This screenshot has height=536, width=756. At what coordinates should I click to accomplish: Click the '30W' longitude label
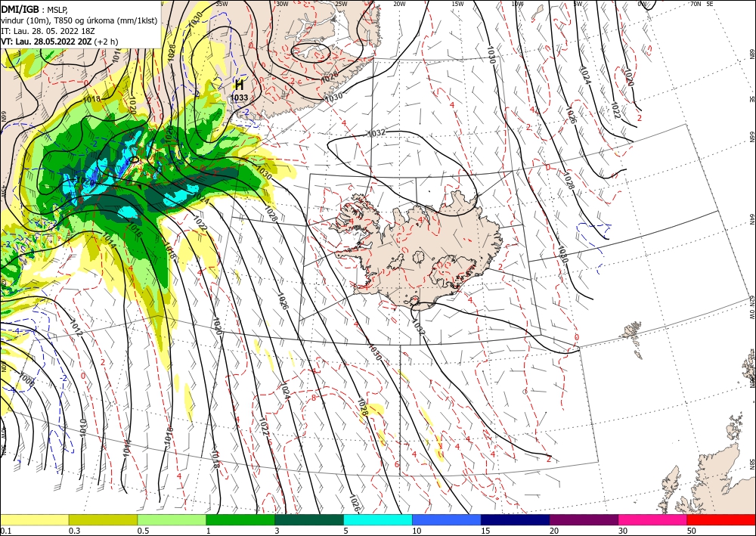(282, 4)
